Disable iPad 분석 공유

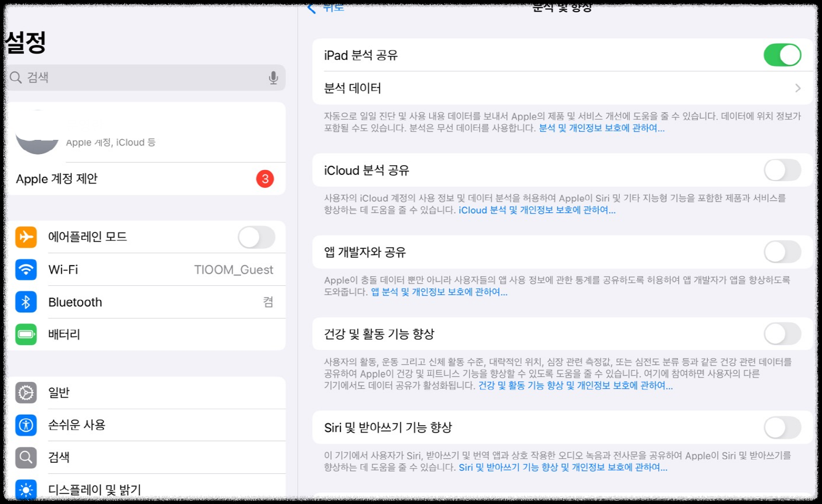[782, 54]
